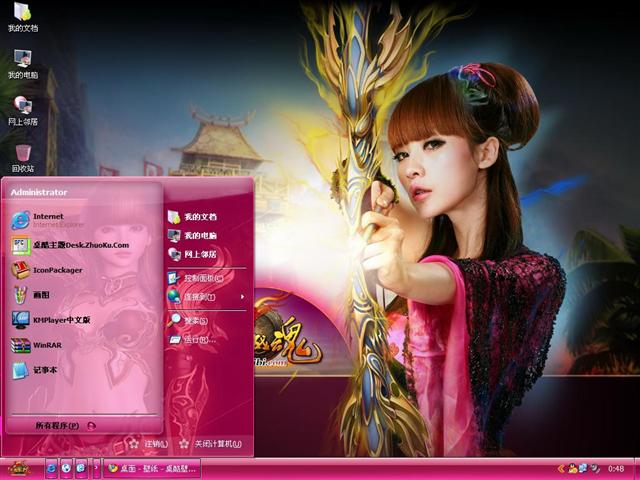Screen dimensions: 640x480
Task: Open the 回收站 recycle bin on desktop
Action: [23, 158]
